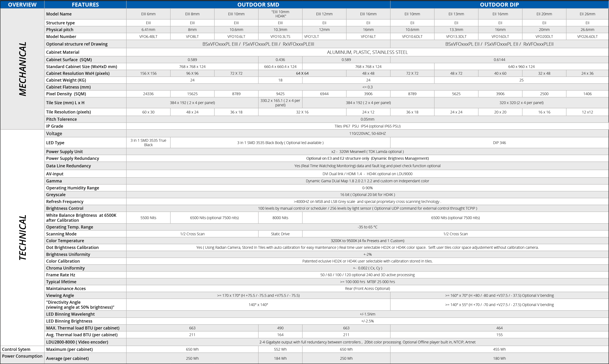Click the 490 max thermal load value
The image size is (609, 364).
click(x=280, y=328)
